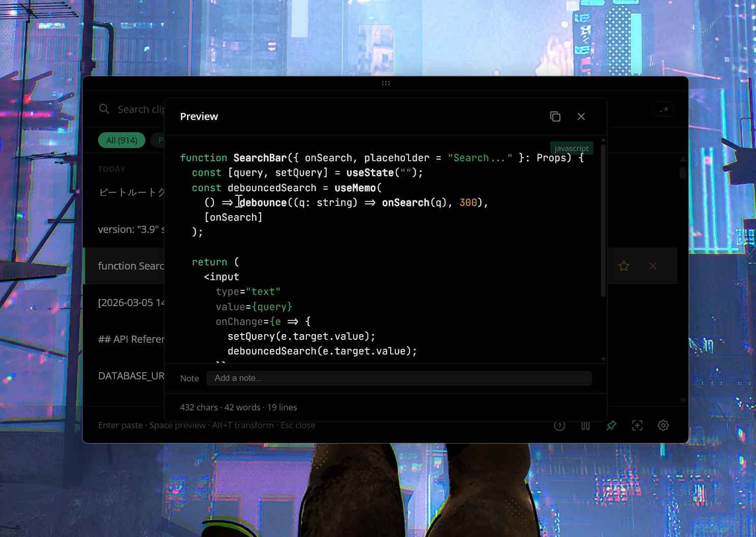Open the help icon in footer
The width and height of the screenshot is (756, 537).
click(x=559, y=426)
